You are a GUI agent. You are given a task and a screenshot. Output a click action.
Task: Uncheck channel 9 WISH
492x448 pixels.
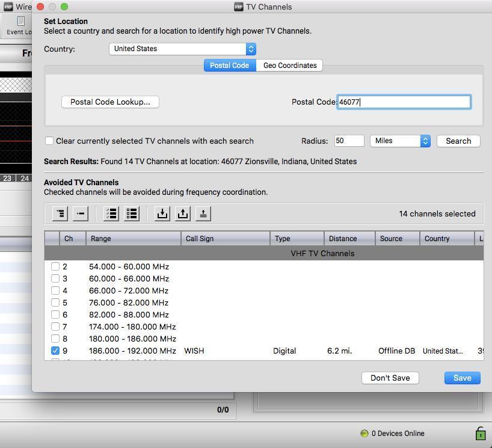pos(55,351)
